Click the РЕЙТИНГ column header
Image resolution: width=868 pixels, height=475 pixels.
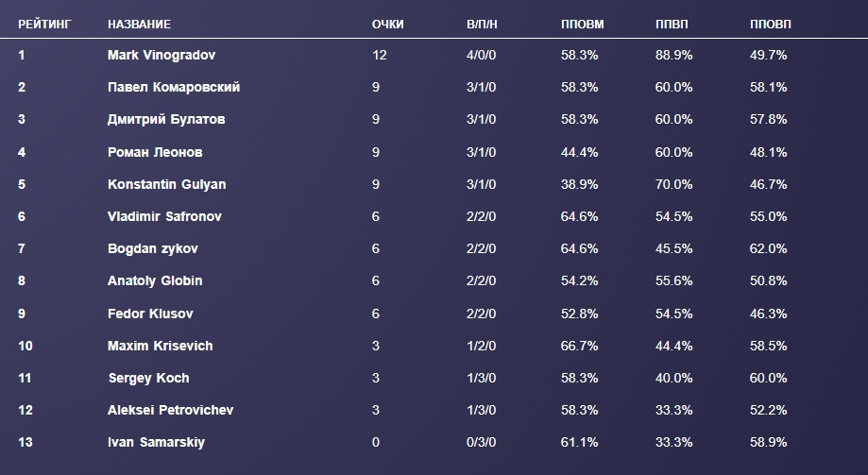pos(44,24)
